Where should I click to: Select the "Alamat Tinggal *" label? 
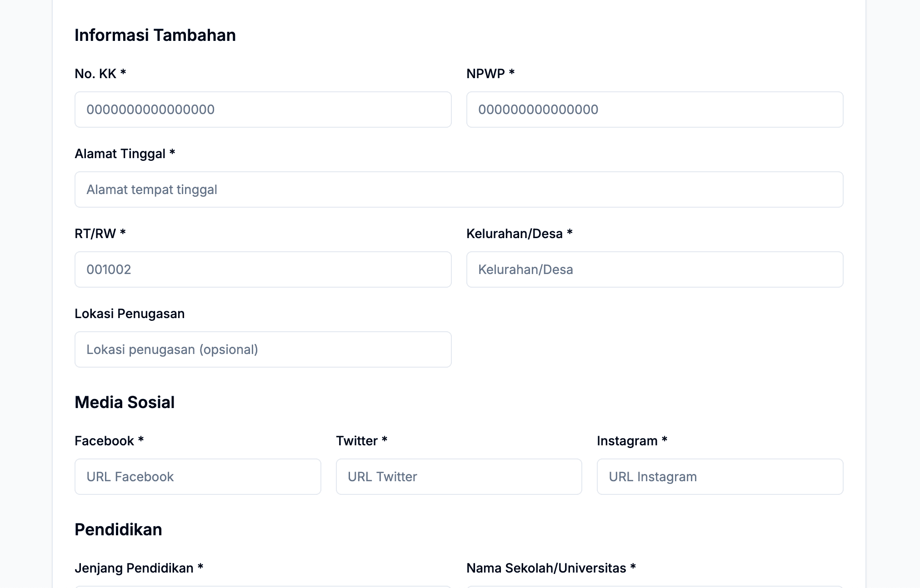point(125,154)
